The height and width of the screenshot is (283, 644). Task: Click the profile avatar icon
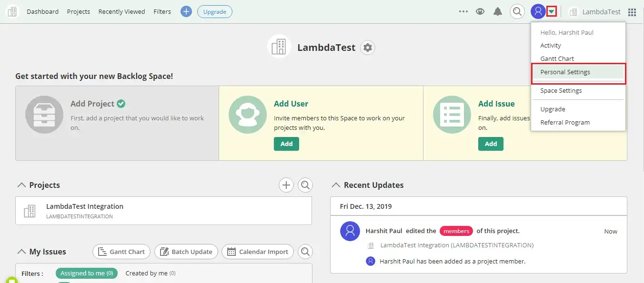coord(538,11)
